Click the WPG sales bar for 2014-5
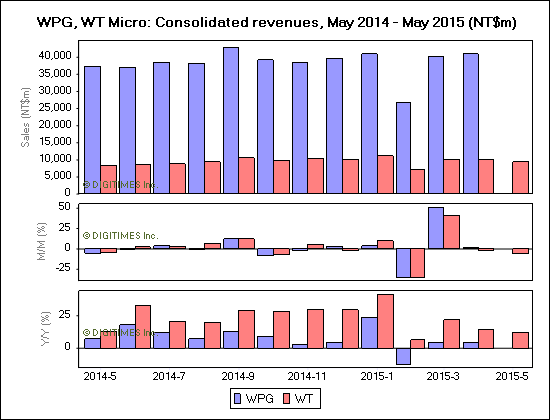550x420 pixels. [93, 129]
